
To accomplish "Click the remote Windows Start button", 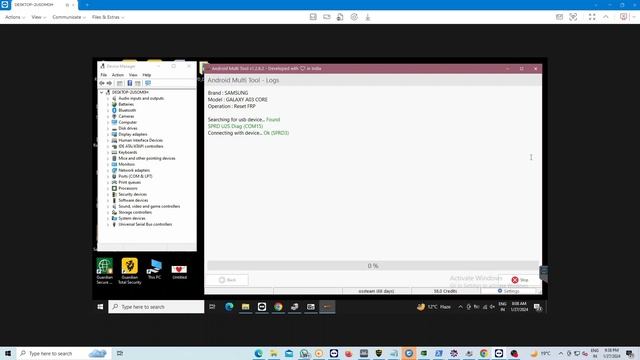I will 100,307.
